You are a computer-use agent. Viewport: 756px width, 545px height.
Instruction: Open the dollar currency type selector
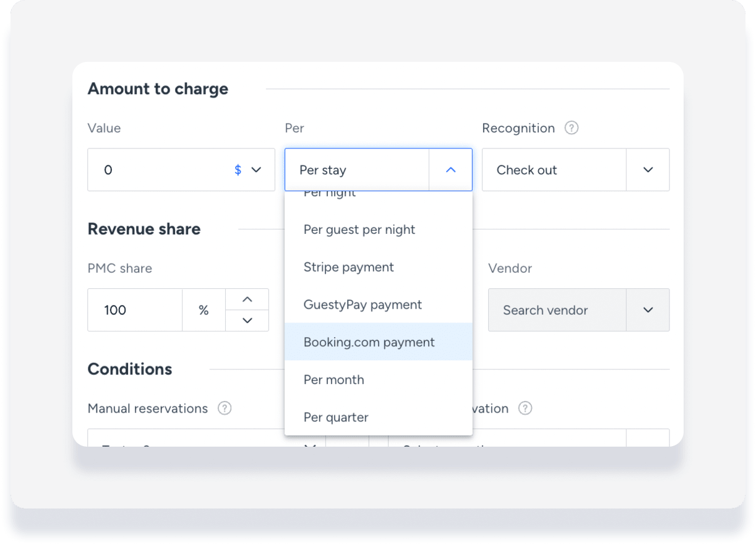(x=247, y=170)
